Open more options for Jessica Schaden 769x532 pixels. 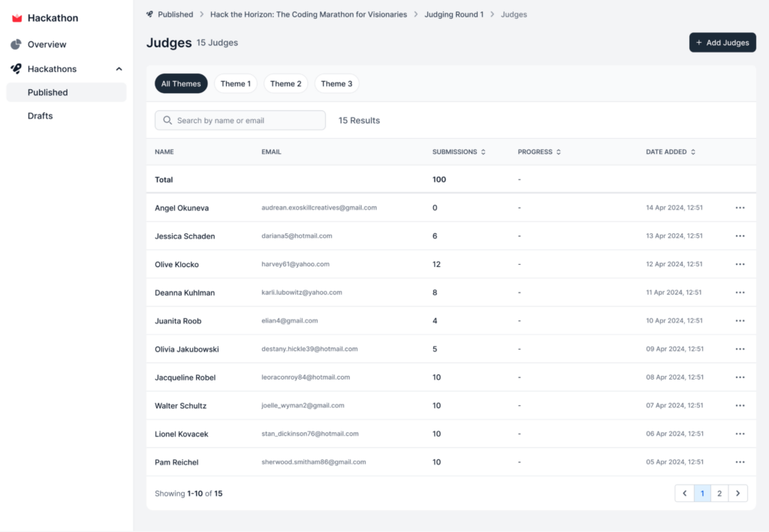pos(740,236)
